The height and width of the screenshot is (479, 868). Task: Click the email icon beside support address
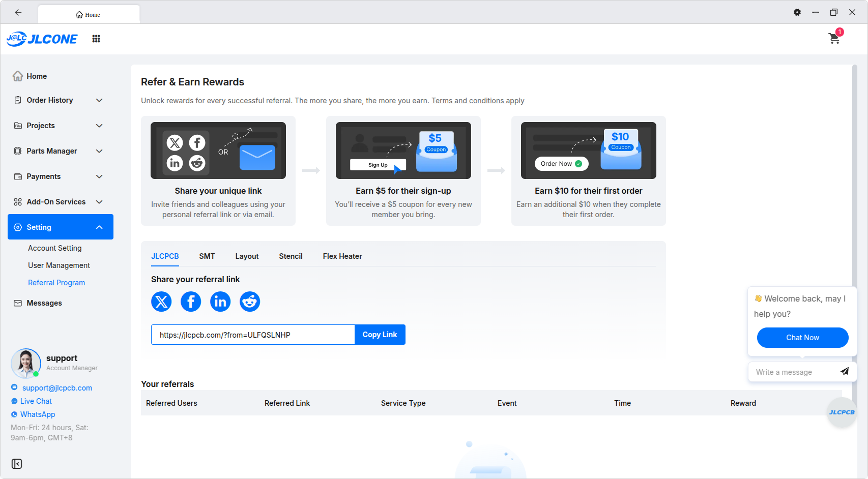[x=14, y=387]
